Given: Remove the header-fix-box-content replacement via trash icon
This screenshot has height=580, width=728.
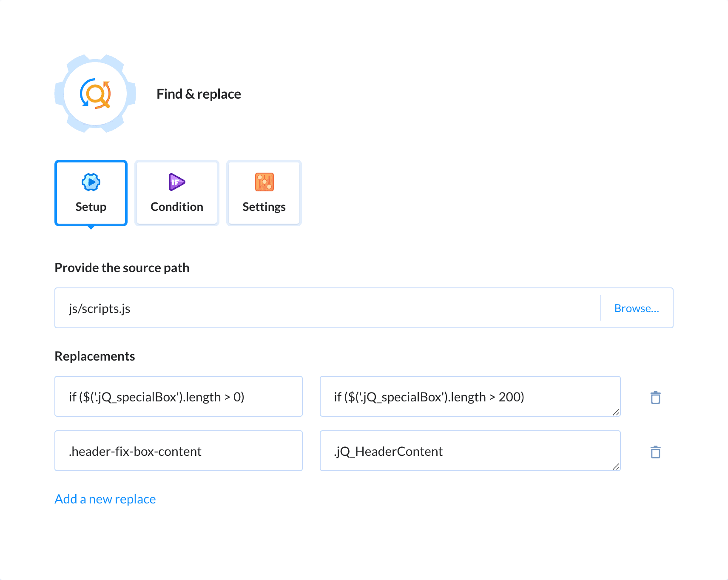Looking at the screenshot, I should [x=655, y=452].
